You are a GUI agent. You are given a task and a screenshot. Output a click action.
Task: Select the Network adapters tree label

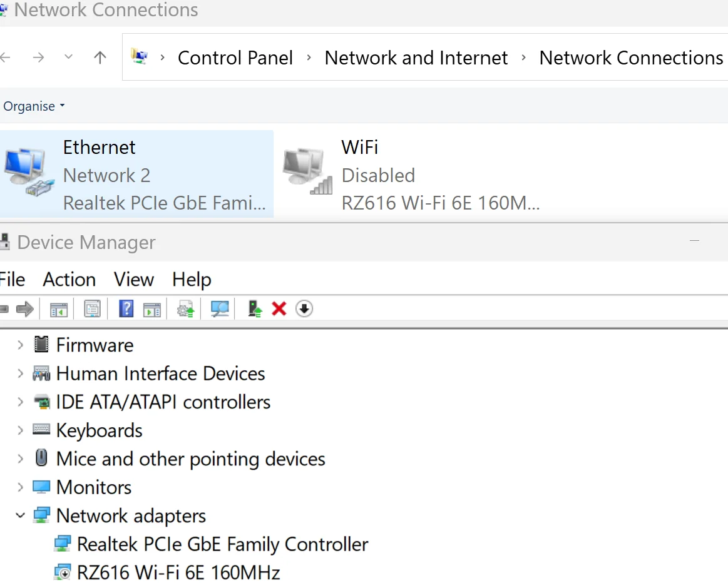(x=131, y=516)
